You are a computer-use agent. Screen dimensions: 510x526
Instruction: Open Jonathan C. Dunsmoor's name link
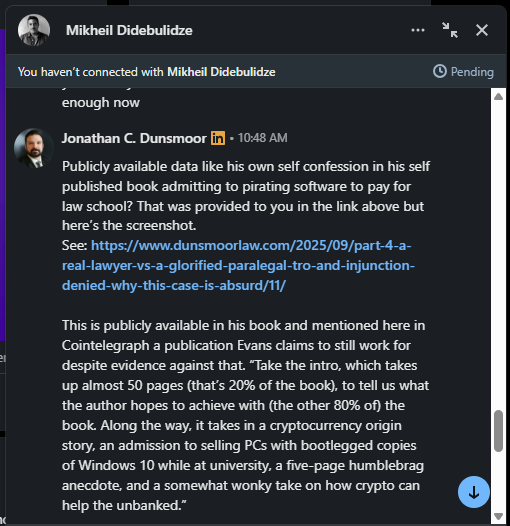click(x=134, y=138)
